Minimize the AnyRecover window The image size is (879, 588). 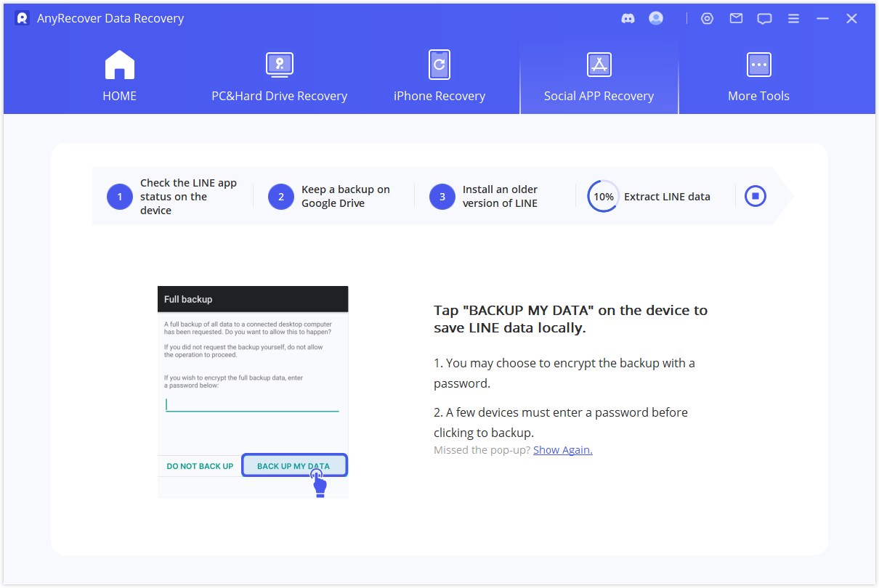pyautogui.click(x=822, y=19)
